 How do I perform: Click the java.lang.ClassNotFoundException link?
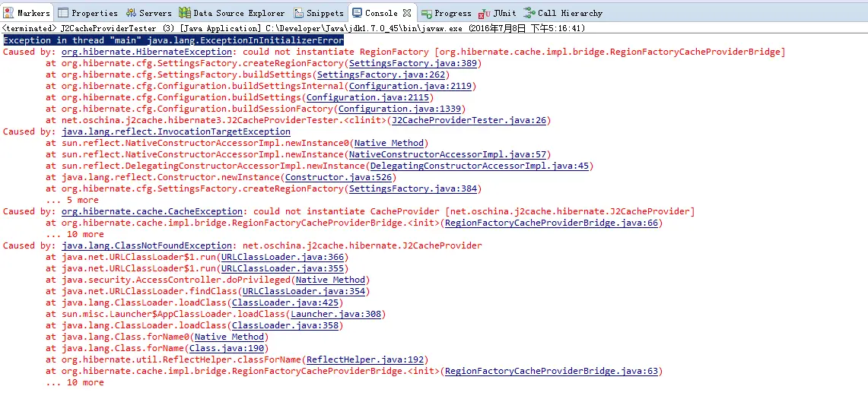click(146, 245)
